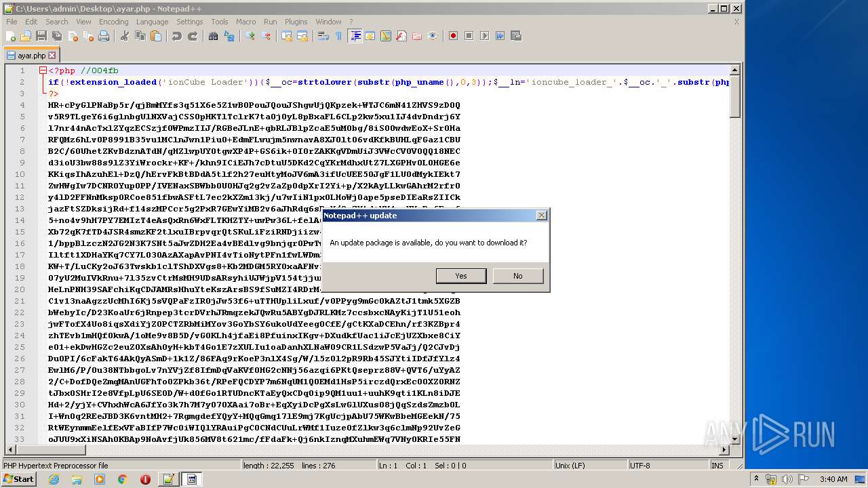Click the Zoom In toolbar icon
The image size is (868, 488).
pos(250,36)
